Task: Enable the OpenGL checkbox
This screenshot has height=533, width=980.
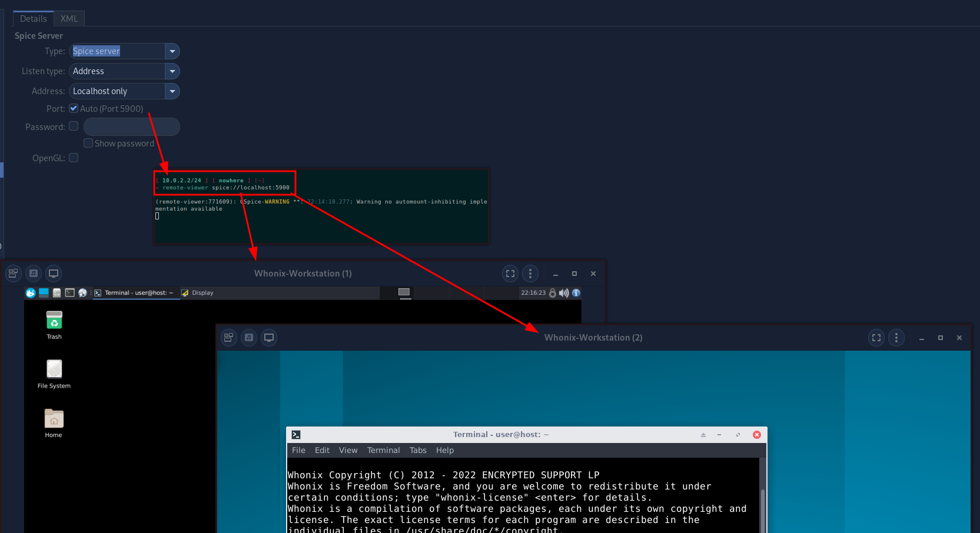Action: pos(74,158)
